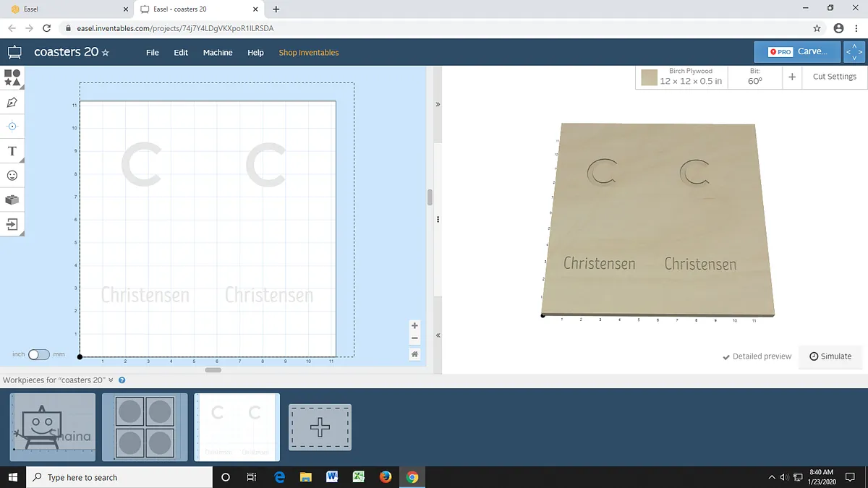Screen dimensions: 868x488
Task: Click the Birch Plywood material swatch
Action: pyautogui.click(x=649, y=77)
